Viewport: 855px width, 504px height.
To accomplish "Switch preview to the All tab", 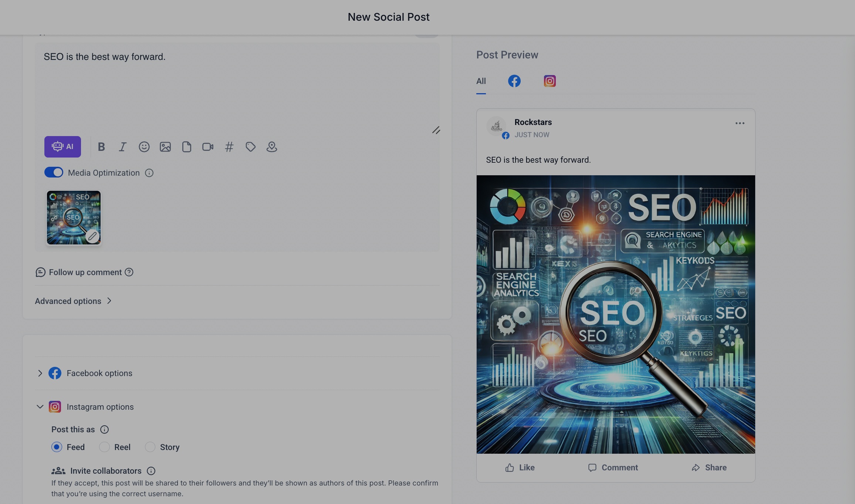I will [481, 81].
